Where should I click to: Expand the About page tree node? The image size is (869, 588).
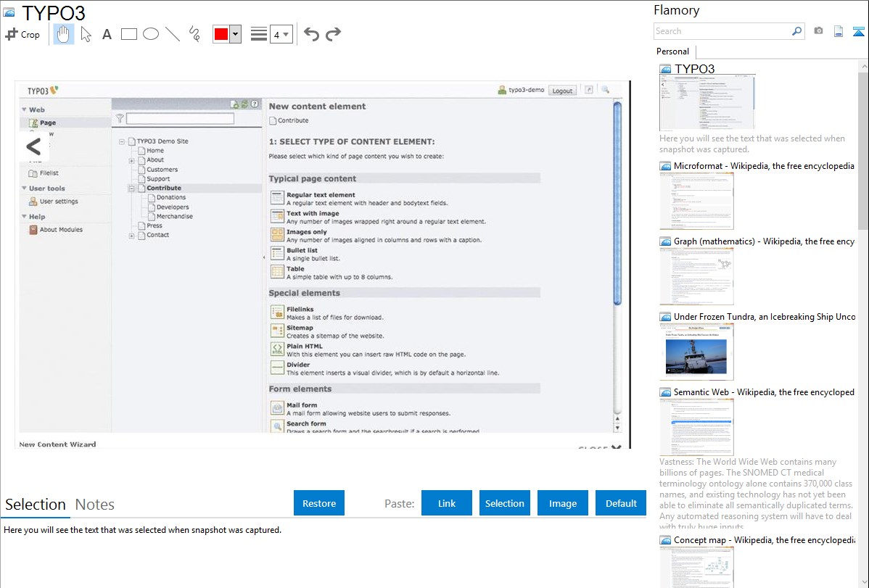pyautogui.click(x=132, y=161)
